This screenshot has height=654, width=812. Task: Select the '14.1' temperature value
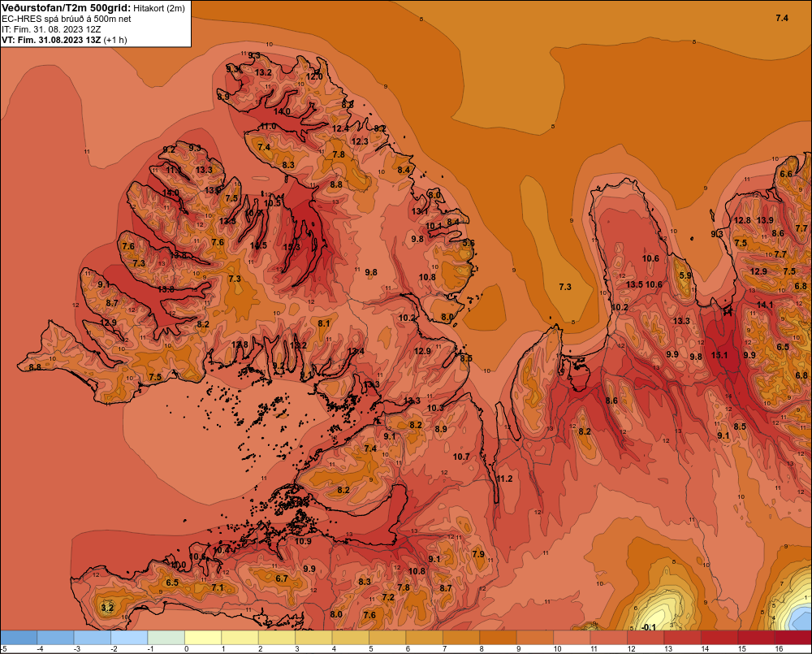click(765, 305)
